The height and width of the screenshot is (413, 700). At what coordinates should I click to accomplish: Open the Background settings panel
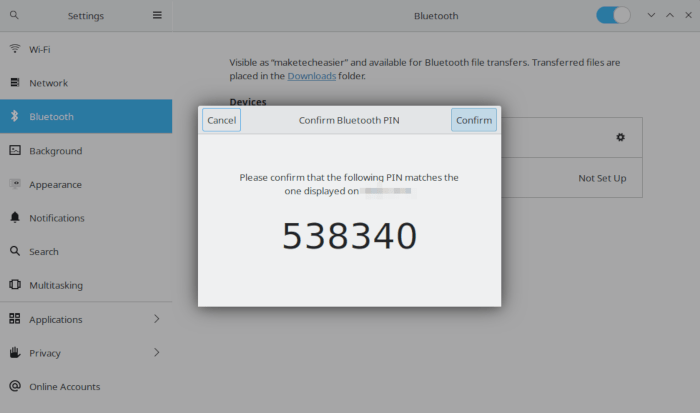click(86, 150)
